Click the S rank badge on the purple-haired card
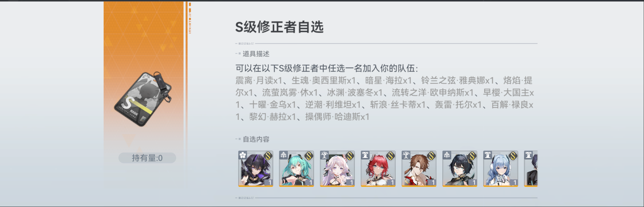This screenshot has width=644, height=207. point(268,156)
